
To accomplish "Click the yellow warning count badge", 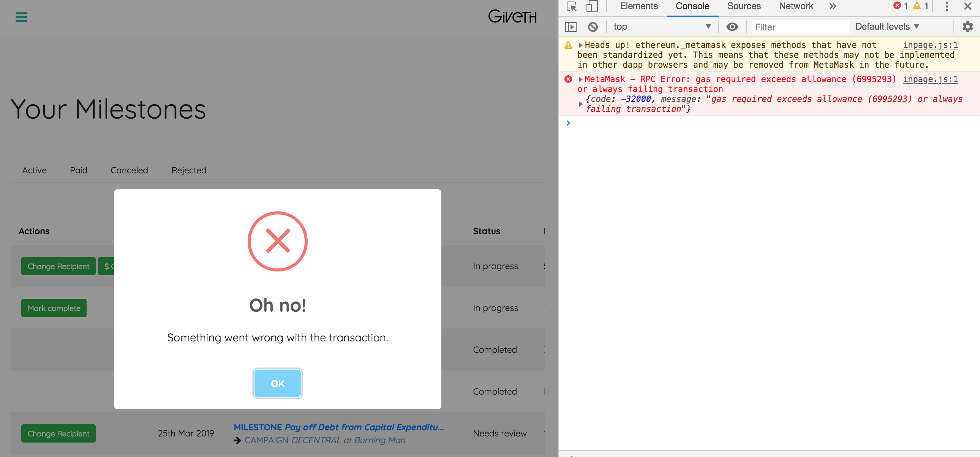I will point(921,6).
